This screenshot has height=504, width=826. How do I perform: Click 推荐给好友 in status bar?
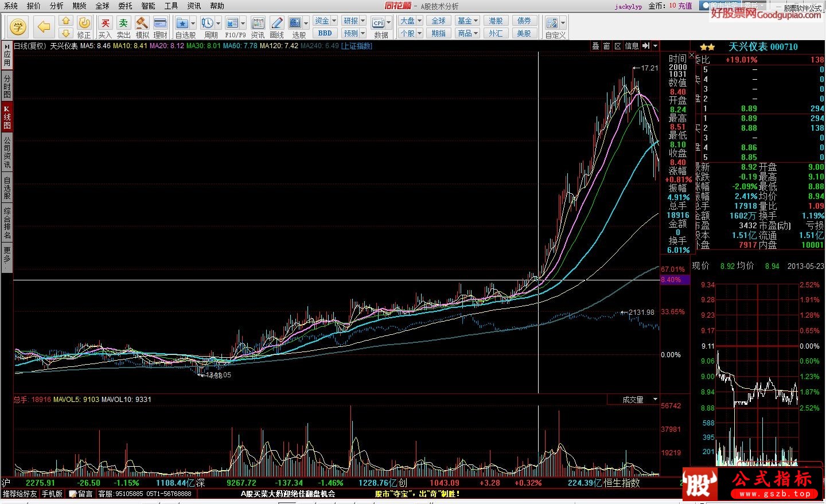point(20,494)
